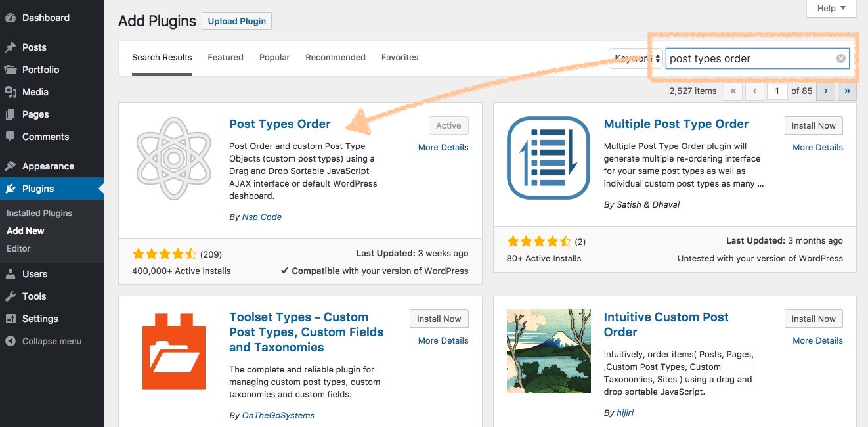Click the current page number field
Viewport: 868px width, 427px height.
(777, 91)
